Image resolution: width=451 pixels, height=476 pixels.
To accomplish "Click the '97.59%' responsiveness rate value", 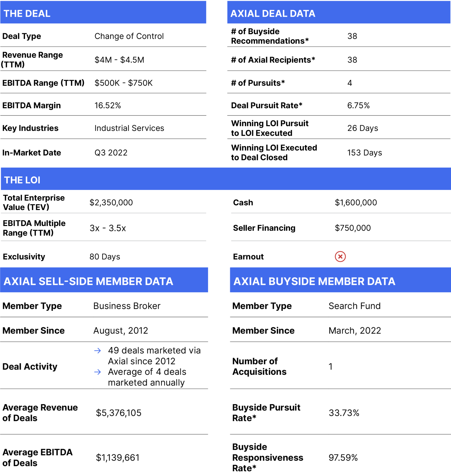I will [343, 457].
